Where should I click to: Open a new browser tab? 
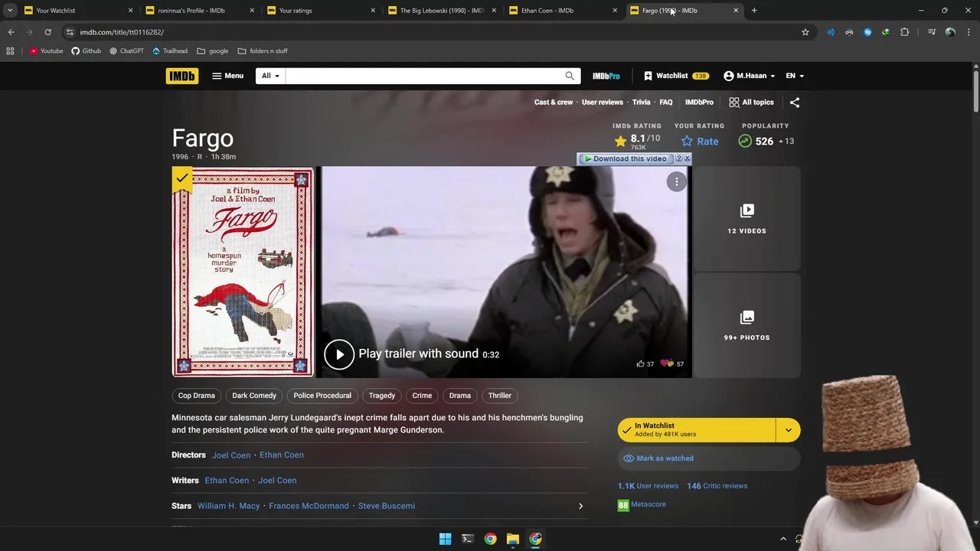[754, 11]
